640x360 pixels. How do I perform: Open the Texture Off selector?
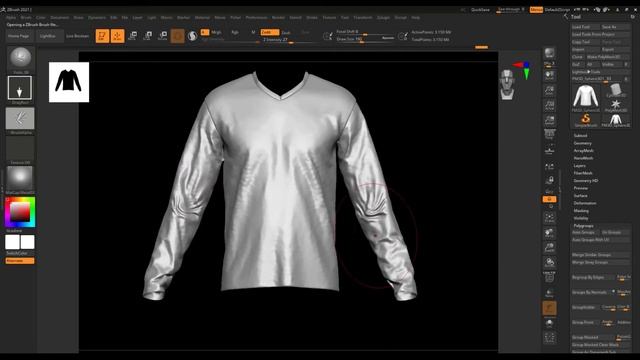point(20,148)
